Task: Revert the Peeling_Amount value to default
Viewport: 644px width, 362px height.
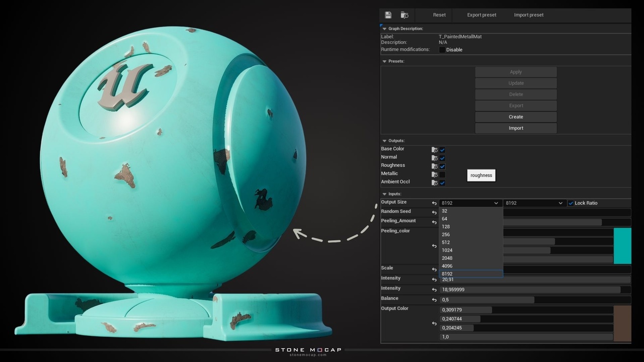Action: tap(434, 222)
